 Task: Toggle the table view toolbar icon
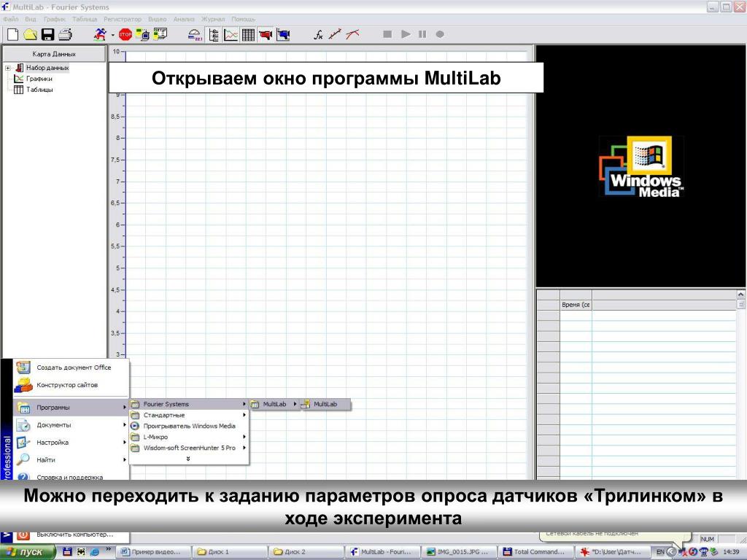[248, 35]
